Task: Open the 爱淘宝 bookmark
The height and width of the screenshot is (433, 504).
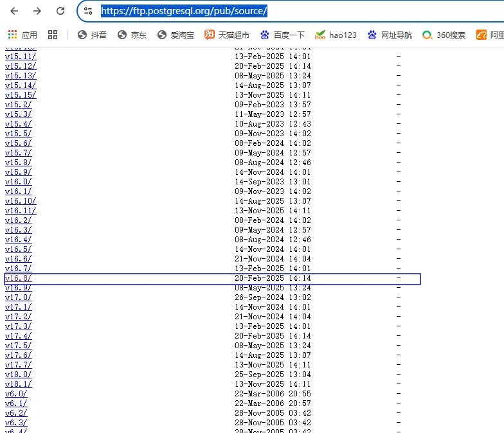Action: click(175, 35)
